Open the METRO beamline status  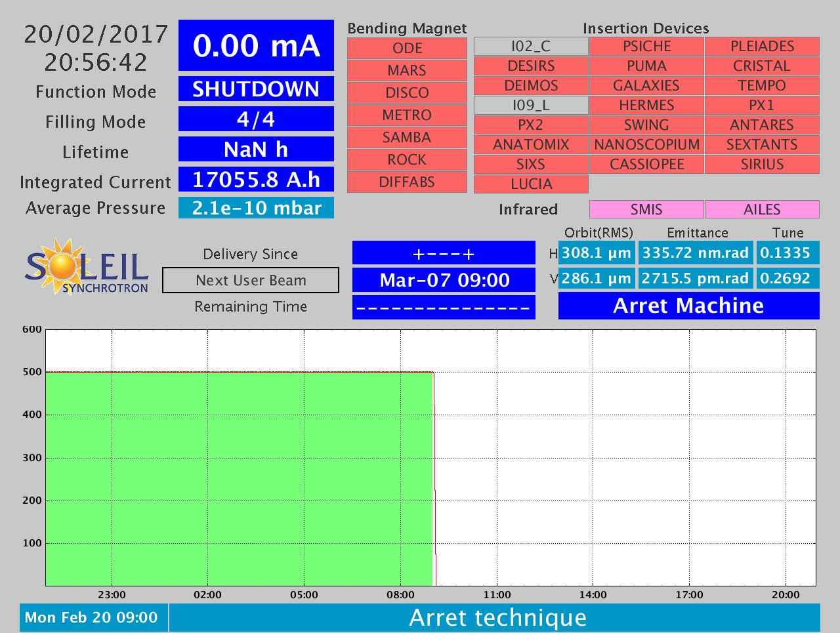click(407, 115)
